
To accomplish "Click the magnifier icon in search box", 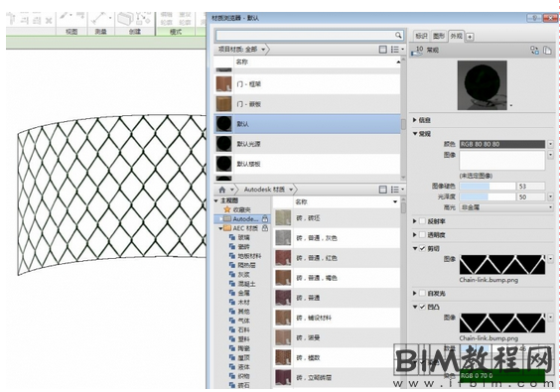I will click(398, 35).
